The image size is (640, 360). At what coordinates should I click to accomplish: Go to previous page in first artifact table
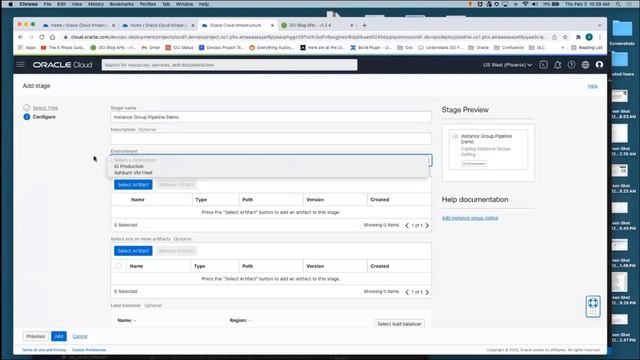tap(407, 225)
